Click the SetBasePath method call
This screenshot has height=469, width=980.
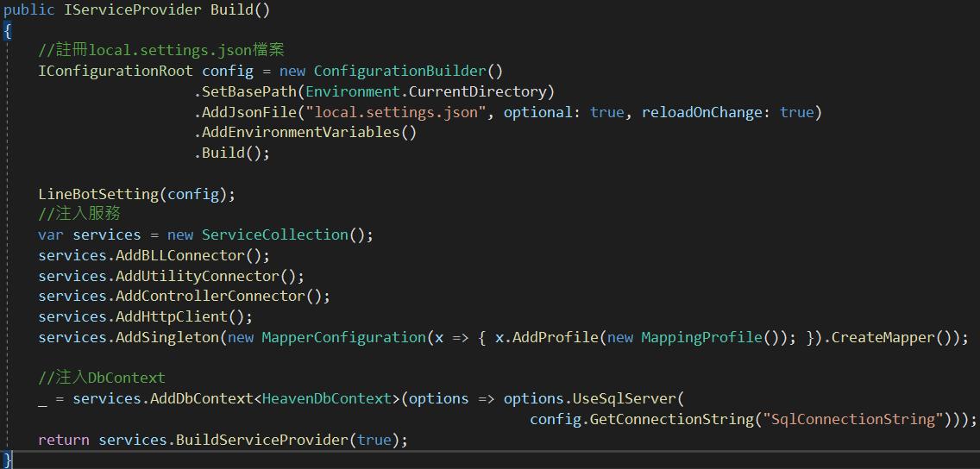click(248, 91)
